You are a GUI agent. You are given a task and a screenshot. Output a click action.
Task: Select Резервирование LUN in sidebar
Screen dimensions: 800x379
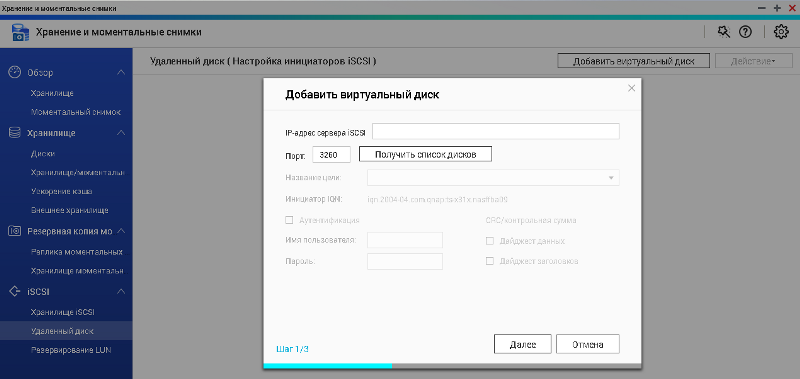(x=71, y=350)
